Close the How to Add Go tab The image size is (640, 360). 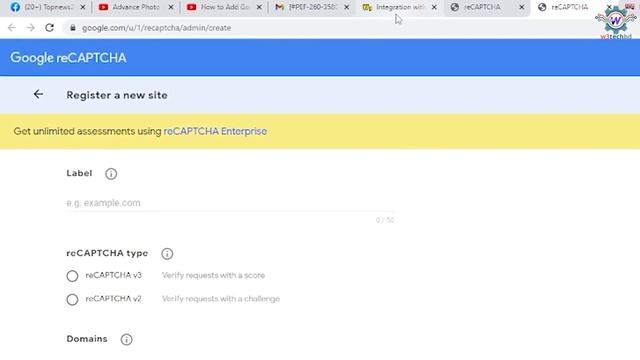[x=259, y=7]
